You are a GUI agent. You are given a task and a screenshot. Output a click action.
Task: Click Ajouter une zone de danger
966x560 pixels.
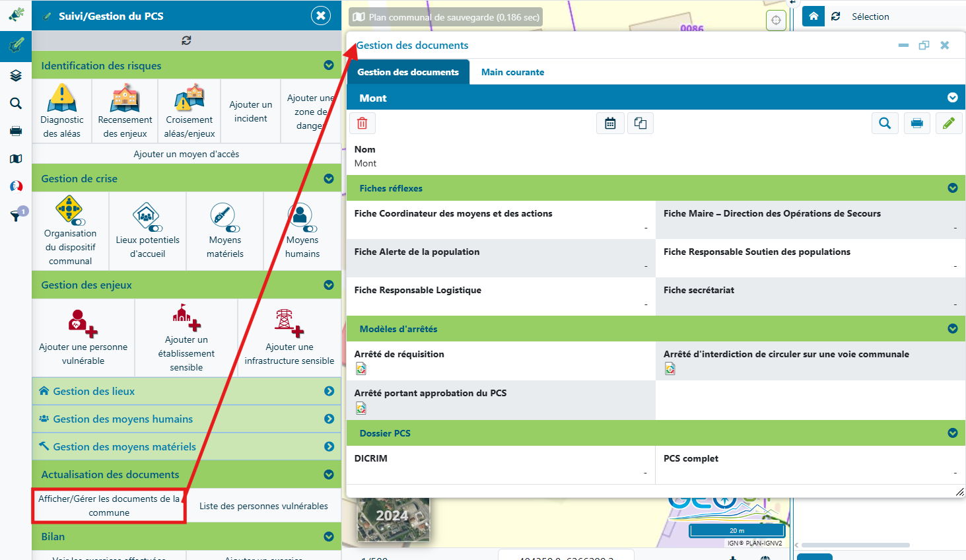click(x=310, y=111)
